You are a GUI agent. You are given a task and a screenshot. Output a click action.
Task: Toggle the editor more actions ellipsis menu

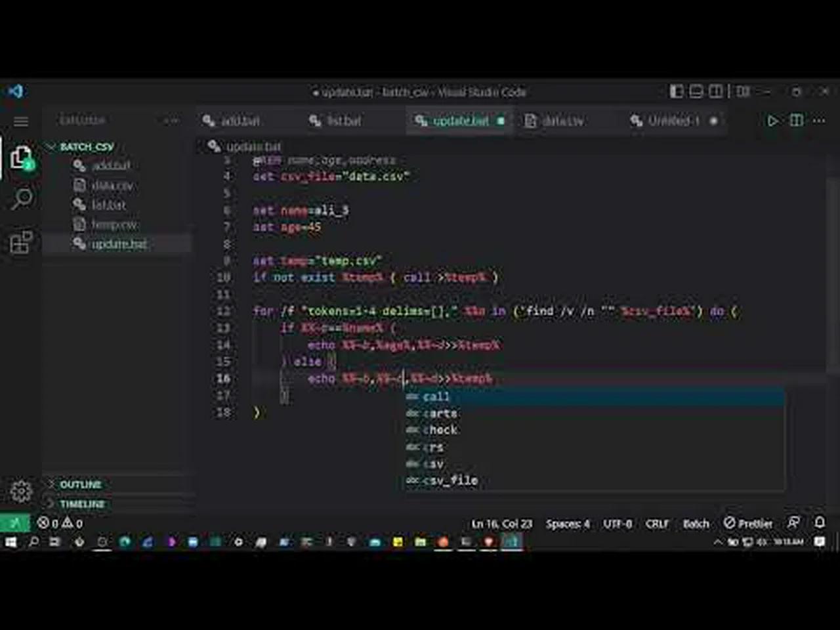(818, 121)
